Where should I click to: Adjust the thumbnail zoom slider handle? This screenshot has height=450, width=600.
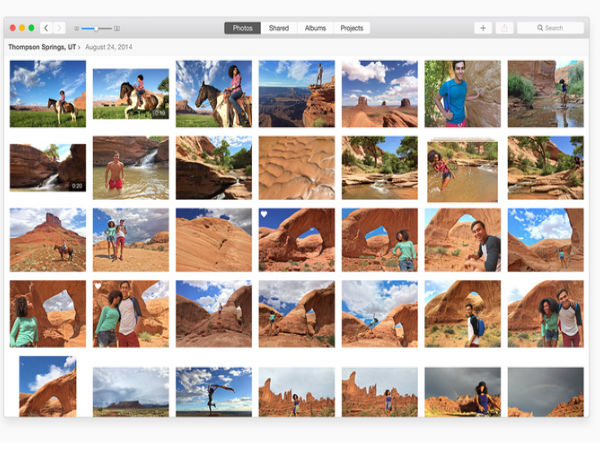(x=96, y=28)
